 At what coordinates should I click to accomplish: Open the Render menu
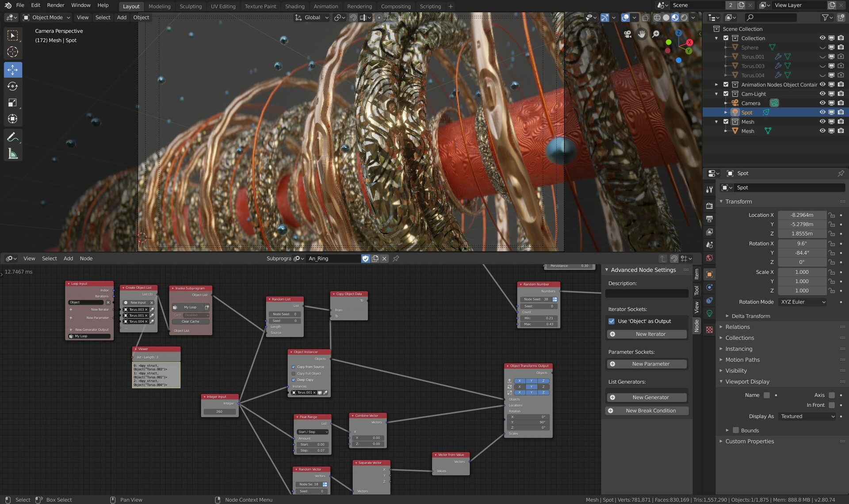pyautogui.click(x=56, y=5)
